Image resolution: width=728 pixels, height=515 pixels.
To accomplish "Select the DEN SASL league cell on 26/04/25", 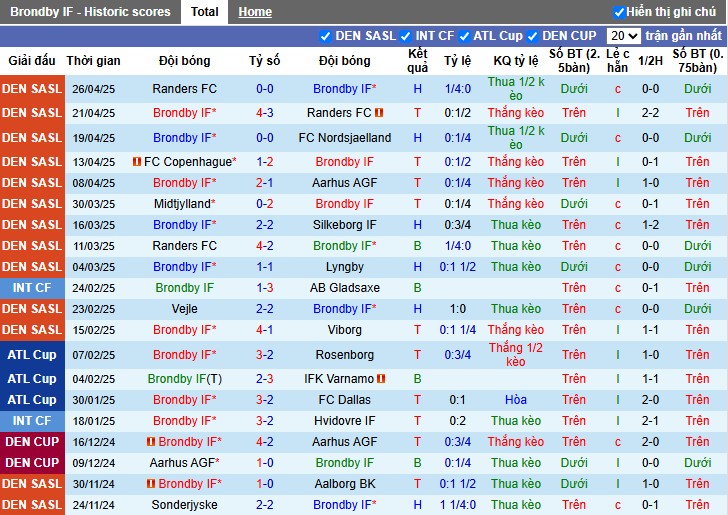I will point(32,89).
